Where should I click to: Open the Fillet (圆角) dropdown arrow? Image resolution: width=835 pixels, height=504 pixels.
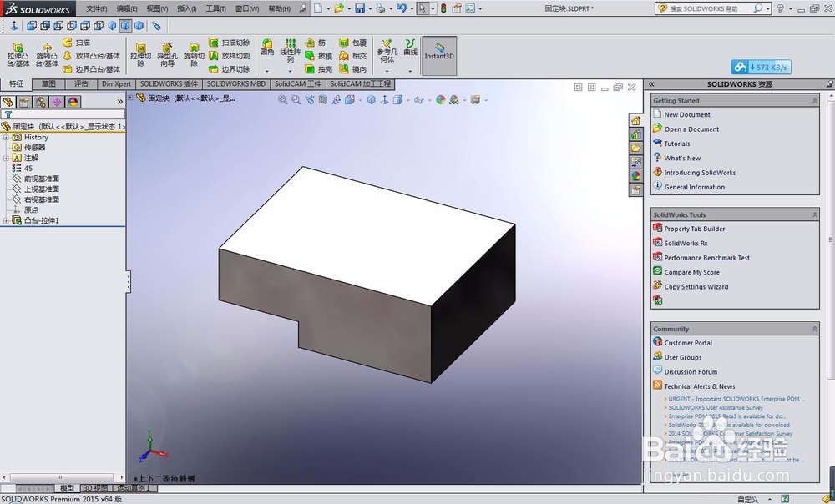pos(267,71)
